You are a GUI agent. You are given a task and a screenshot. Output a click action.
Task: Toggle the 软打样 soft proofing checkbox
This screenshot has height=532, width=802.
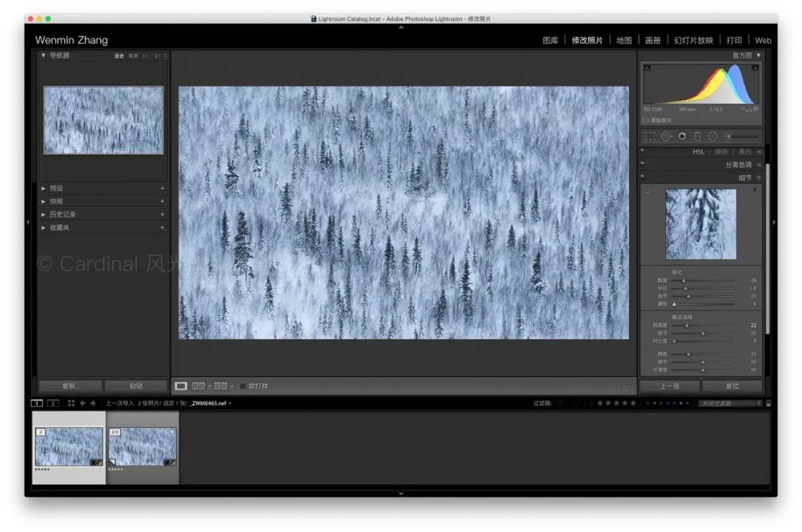pos(243,387)
